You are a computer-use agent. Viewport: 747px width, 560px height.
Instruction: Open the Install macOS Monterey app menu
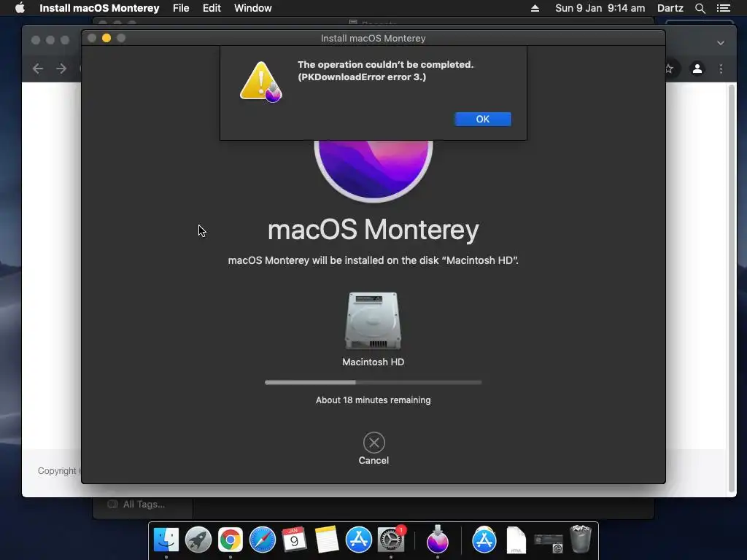[99, 8]
